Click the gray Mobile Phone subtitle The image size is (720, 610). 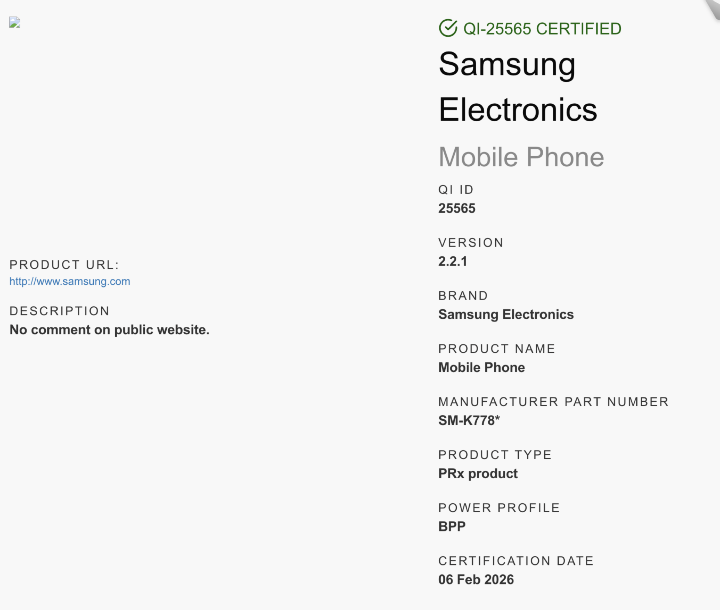tap(521, 157)
